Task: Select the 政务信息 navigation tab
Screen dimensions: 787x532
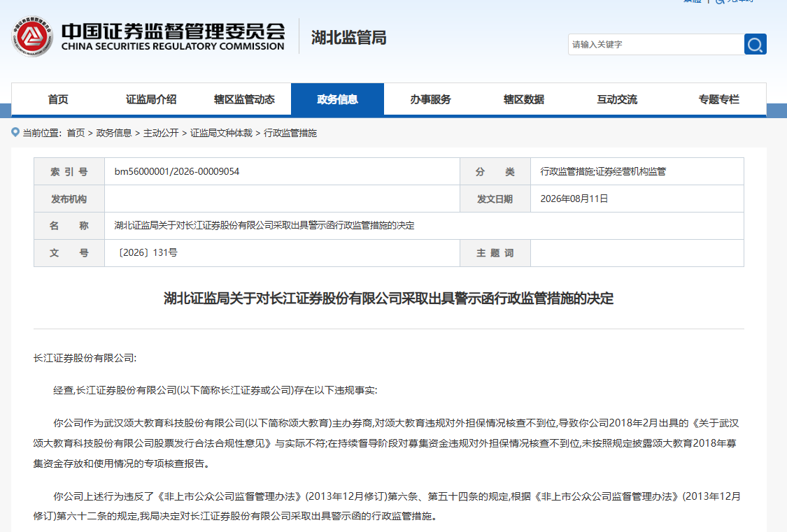Action: tap(337, 99)
